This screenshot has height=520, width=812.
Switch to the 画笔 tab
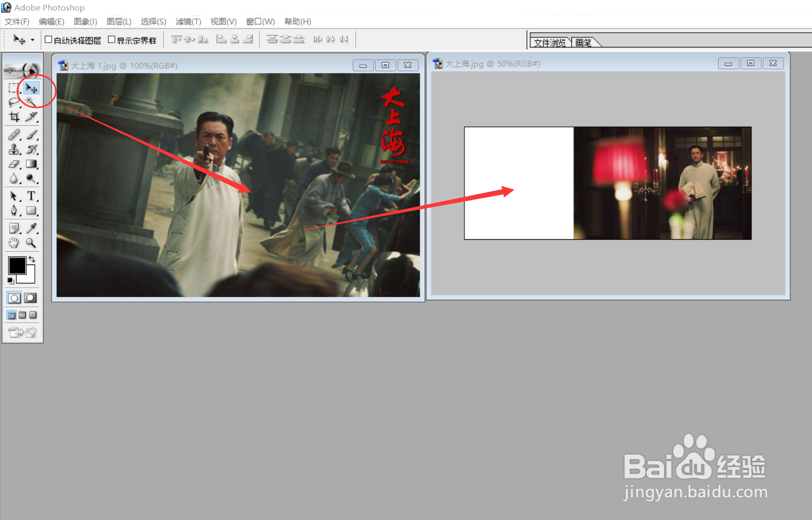pos(583,43)
